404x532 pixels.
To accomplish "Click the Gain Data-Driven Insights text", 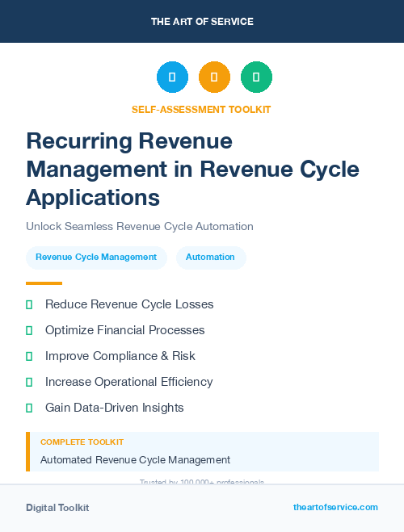I will [115, 408].
